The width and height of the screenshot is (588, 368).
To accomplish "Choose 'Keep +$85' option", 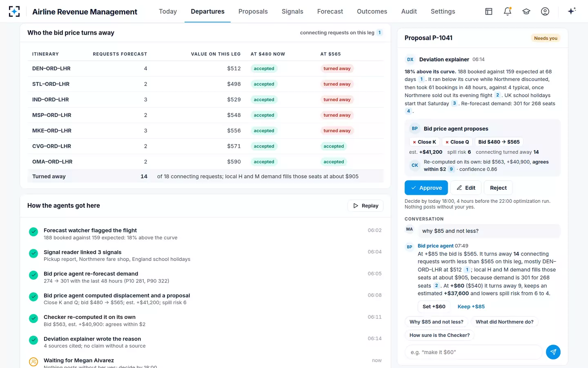I will (471, 307).
